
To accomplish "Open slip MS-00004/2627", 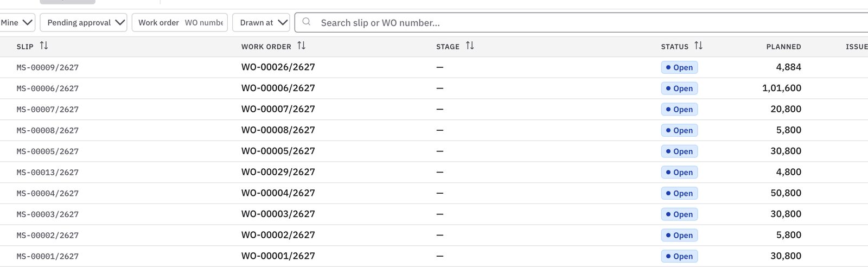I will pyautogui.click(x=48, y=194).
